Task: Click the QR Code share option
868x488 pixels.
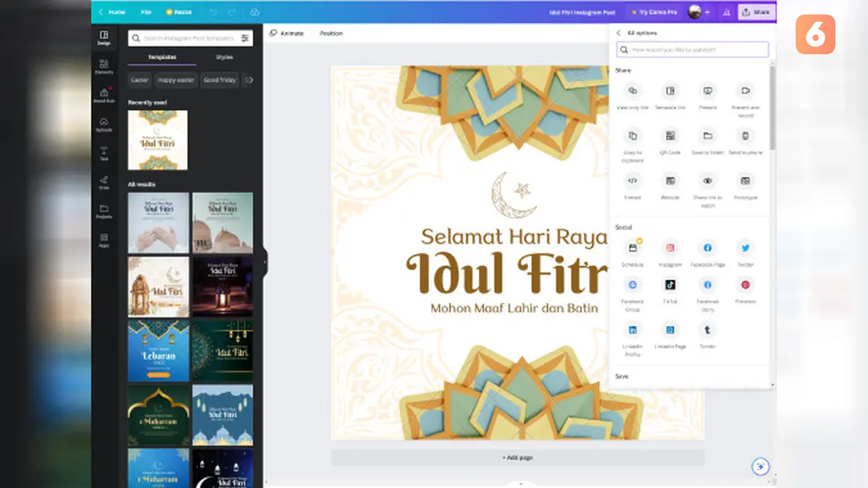Action: pyautogui.click(x=671, y=136)
